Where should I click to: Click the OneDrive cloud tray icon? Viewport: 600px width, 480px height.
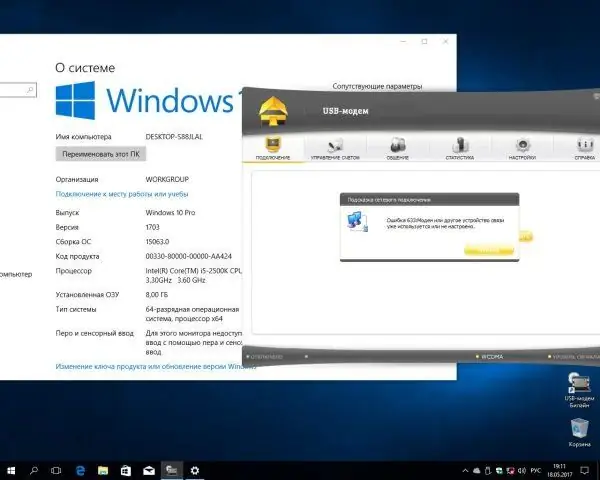click(476, 470)
